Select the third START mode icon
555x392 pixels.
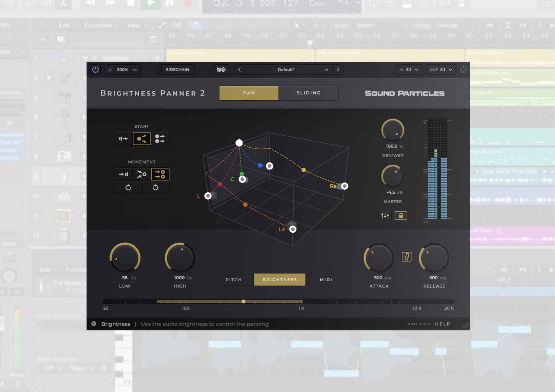(160, 139)
